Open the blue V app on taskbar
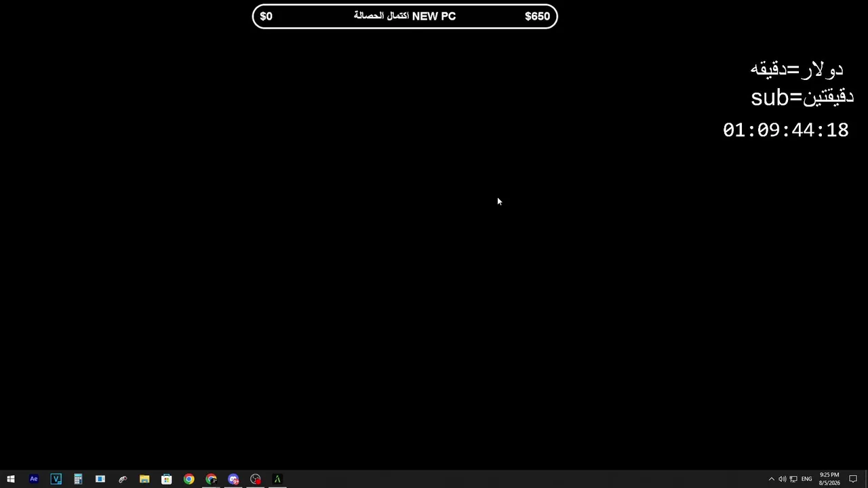 56,479
